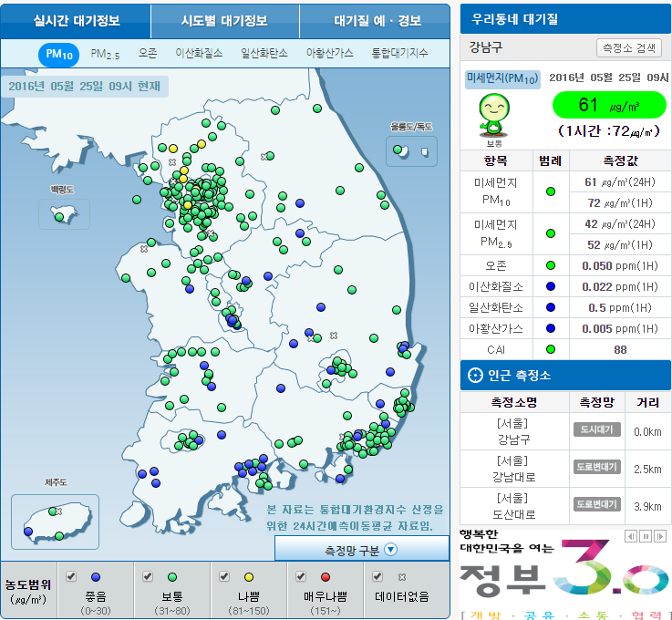The height and width of the screenshot is (620, 672).
Task: Switch to the 시도별 대기정보 tab
Action: click(x=224, y=21)
